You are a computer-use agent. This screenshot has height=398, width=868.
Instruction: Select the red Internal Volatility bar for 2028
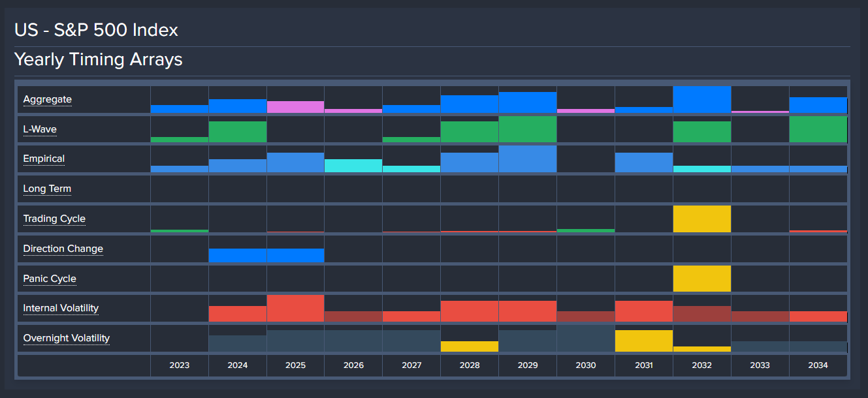470,311
